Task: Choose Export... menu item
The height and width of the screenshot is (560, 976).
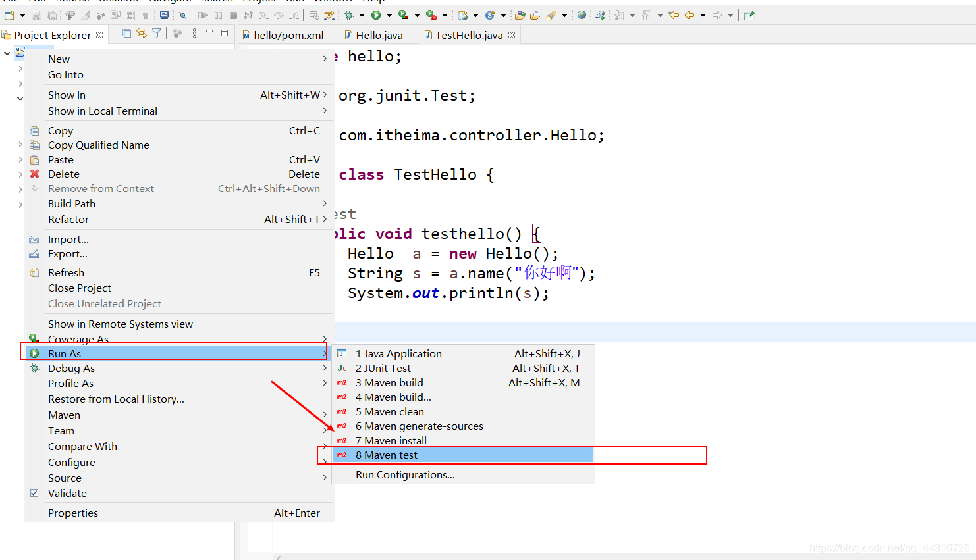Action: (x=178, y=253)
